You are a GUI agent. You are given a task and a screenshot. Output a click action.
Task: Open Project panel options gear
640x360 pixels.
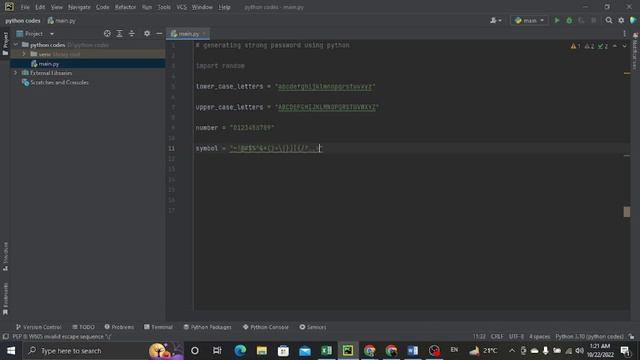(x=147, y=33)
